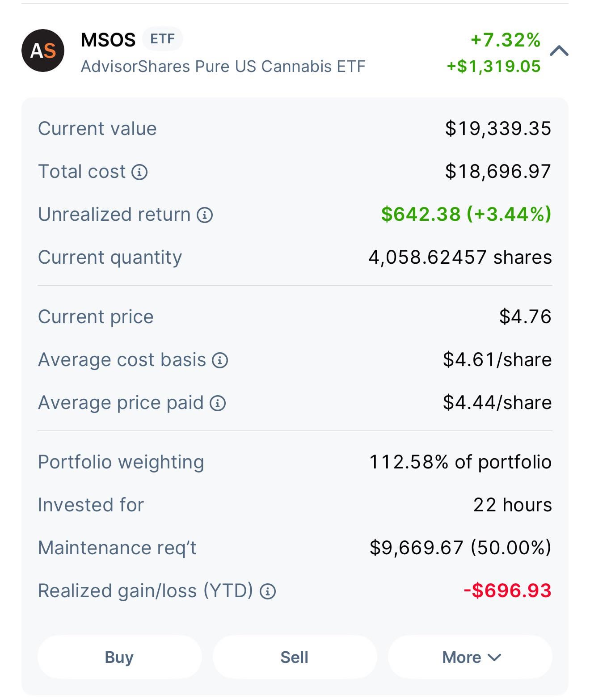
Task: Expand the More options dropdown
Action: click(470, 657)
